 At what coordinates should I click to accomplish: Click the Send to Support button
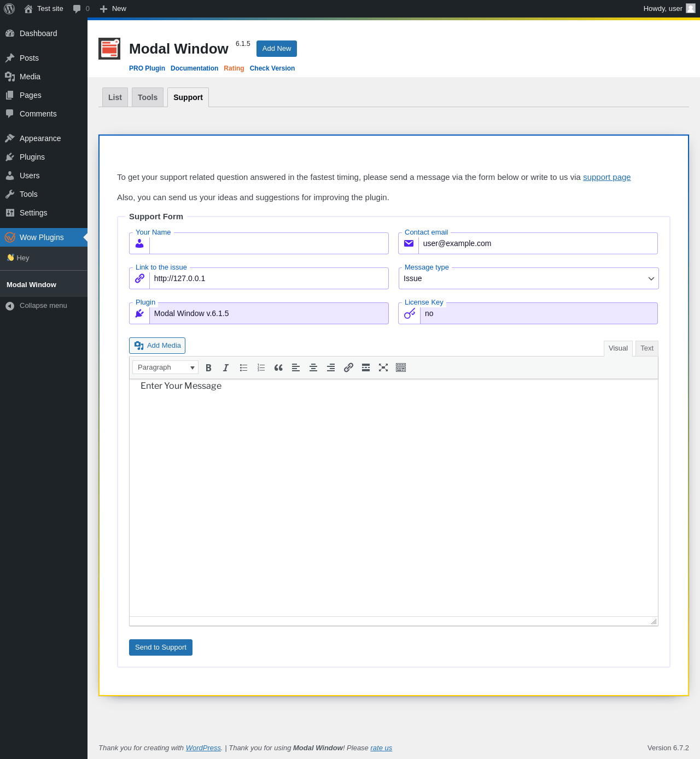(x=161, y=647)
